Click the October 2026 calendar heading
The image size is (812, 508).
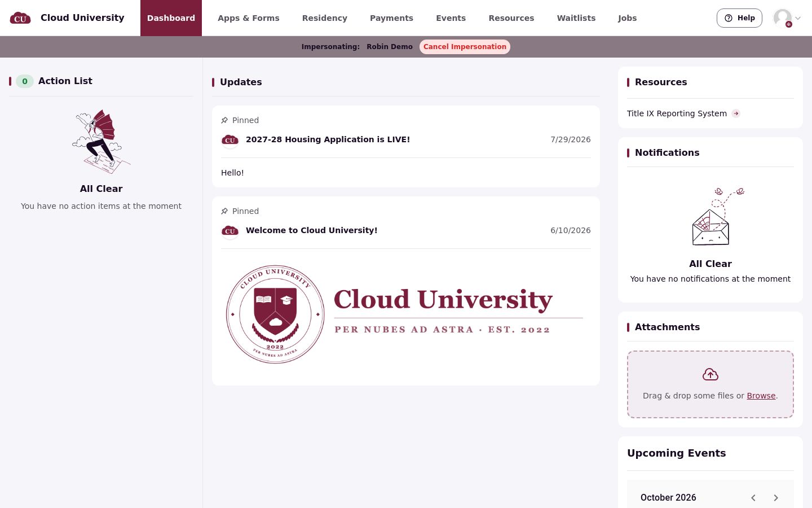pyautogui.click(x=668, y=497)
